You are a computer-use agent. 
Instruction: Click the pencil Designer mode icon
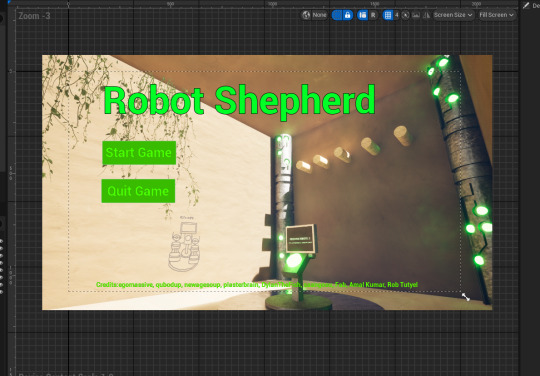coord(526,5)
